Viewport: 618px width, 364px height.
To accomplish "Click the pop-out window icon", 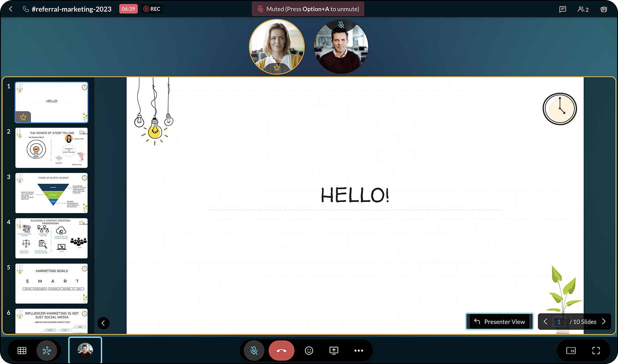I will point(603,9).
